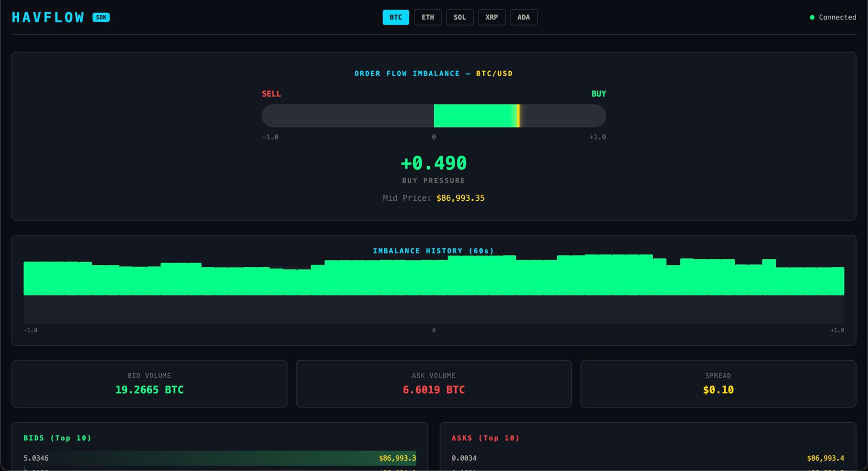Click the ask price $86,993.4
The height and width of the screenshot is (471, 868).
[826, 458]
